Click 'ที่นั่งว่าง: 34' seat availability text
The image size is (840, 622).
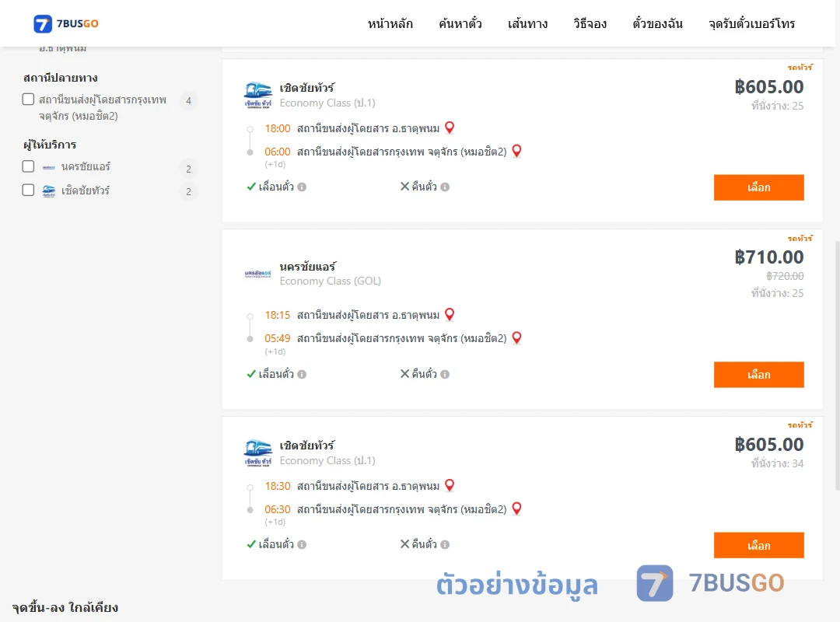(x=777, y=463)
